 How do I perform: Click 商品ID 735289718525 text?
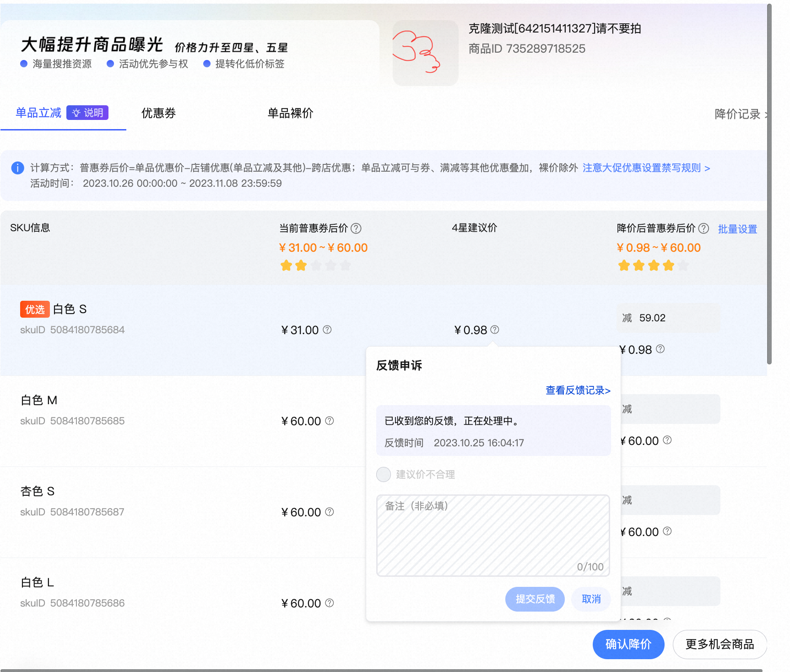[x=527, y=49]
